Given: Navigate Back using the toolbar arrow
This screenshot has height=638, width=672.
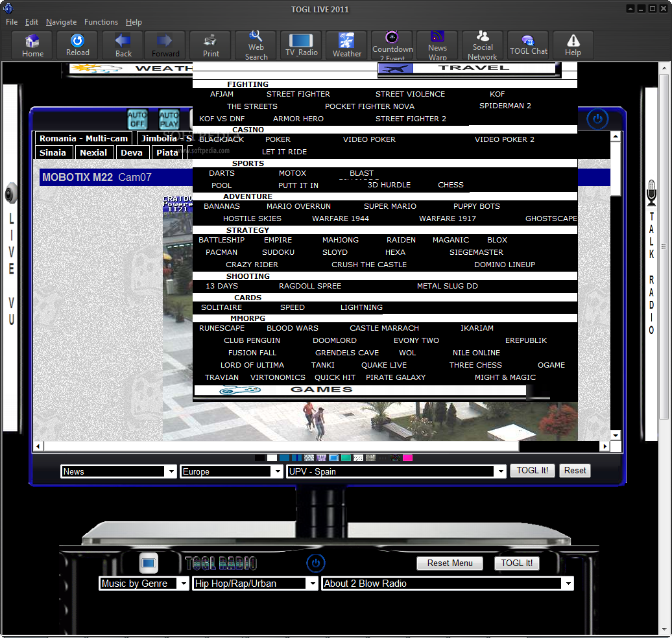Looking at the screenshot, I should 123,45.
